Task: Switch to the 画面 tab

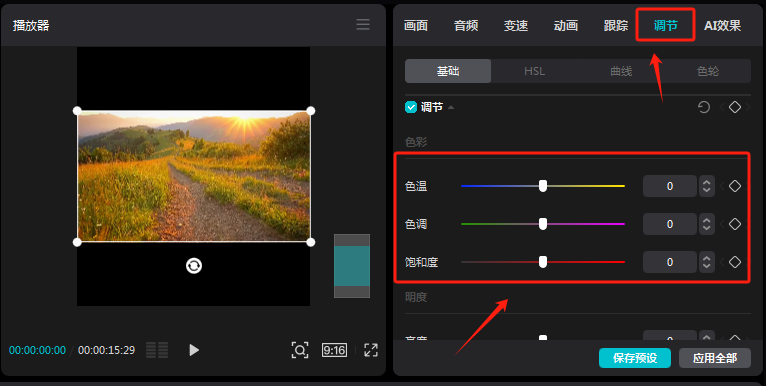Action: point(416,25)
